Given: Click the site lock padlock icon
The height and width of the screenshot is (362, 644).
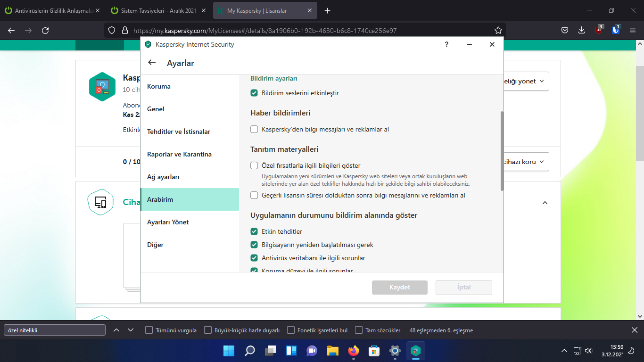Looking at the screenshot, I should (x=125, y=30).
